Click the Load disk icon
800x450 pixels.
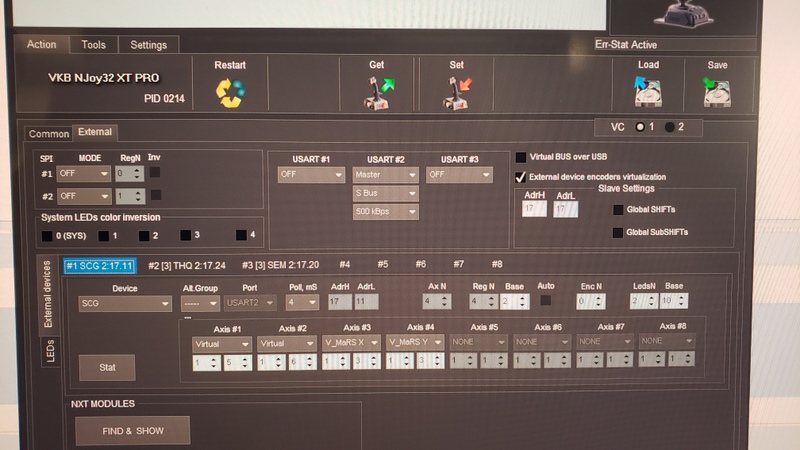click(647, 92)
